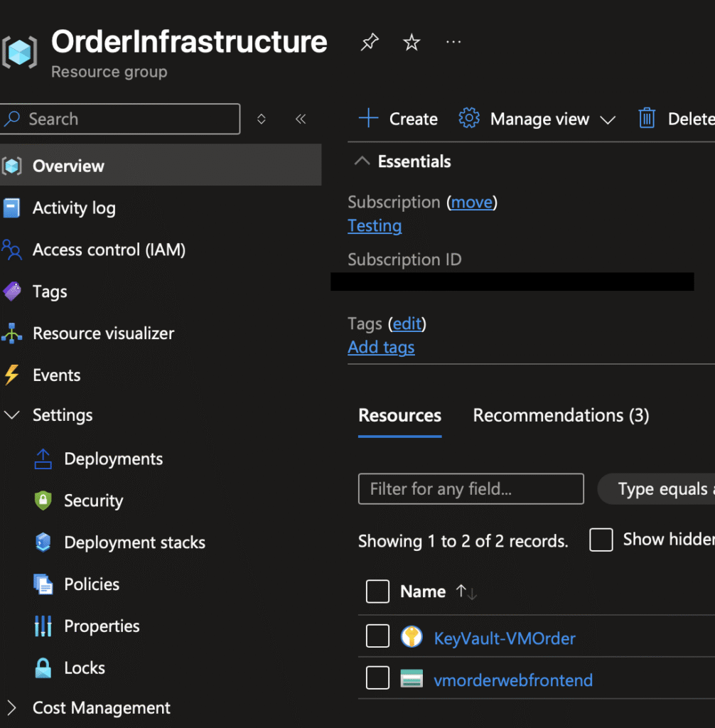Open the Manage view dropdown arrow

point(607,119)
